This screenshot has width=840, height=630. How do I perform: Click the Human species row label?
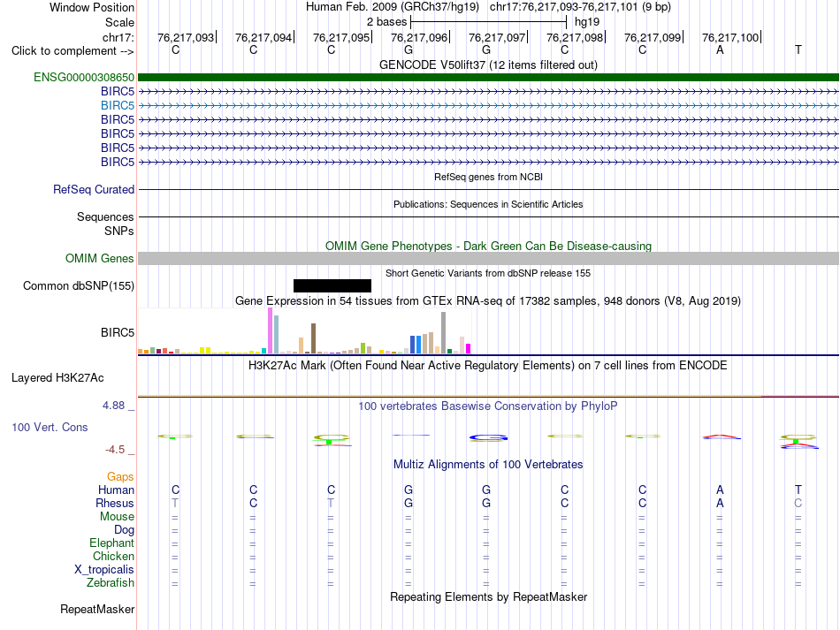tap(116, 490)
